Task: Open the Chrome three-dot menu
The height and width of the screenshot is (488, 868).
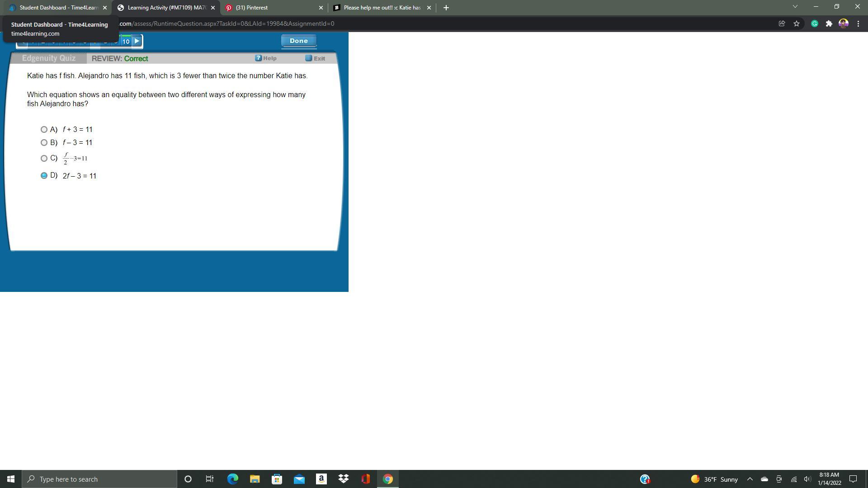Action: tap(858, 23)
